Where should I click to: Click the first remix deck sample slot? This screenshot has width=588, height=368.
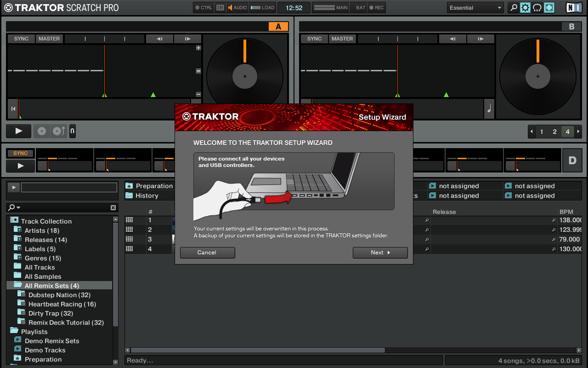64,160
